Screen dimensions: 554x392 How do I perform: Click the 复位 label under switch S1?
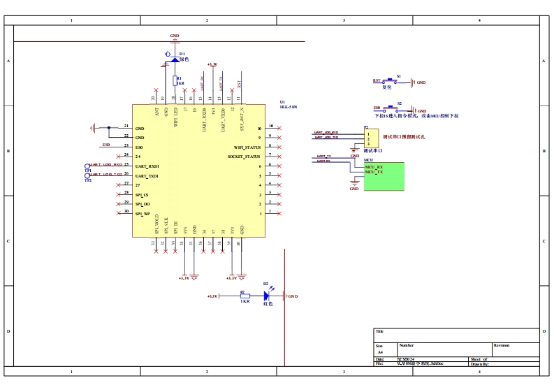(x=387, y=87)
